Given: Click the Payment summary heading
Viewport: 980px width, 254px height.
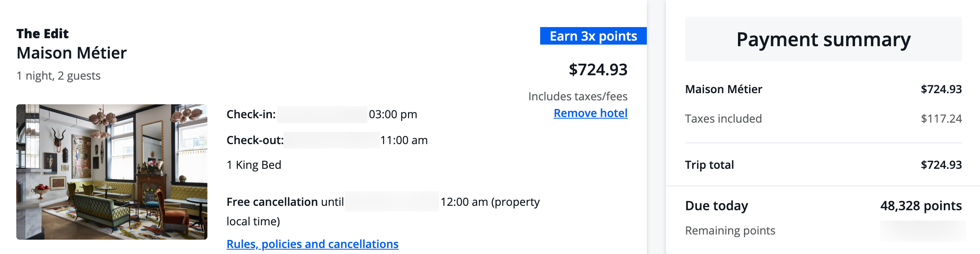Looking at the screenshot, I should 823,39.
